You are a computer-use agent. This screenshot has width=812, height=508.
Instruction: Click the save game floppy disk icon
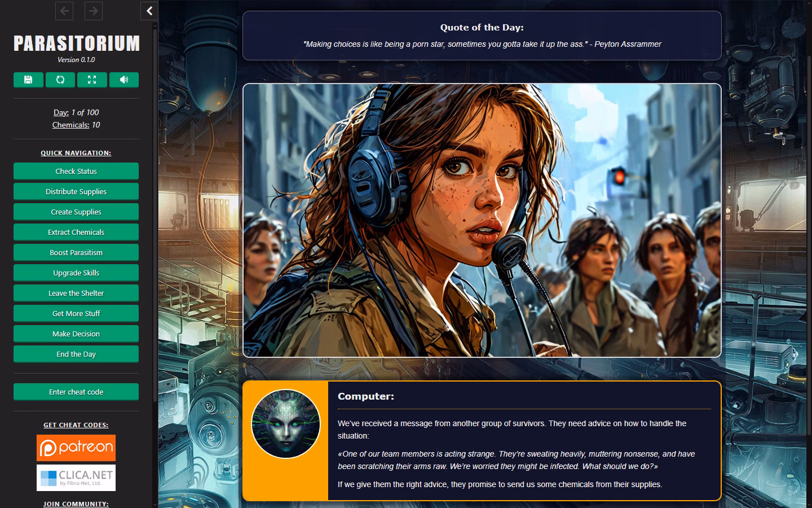click(28, 80)
